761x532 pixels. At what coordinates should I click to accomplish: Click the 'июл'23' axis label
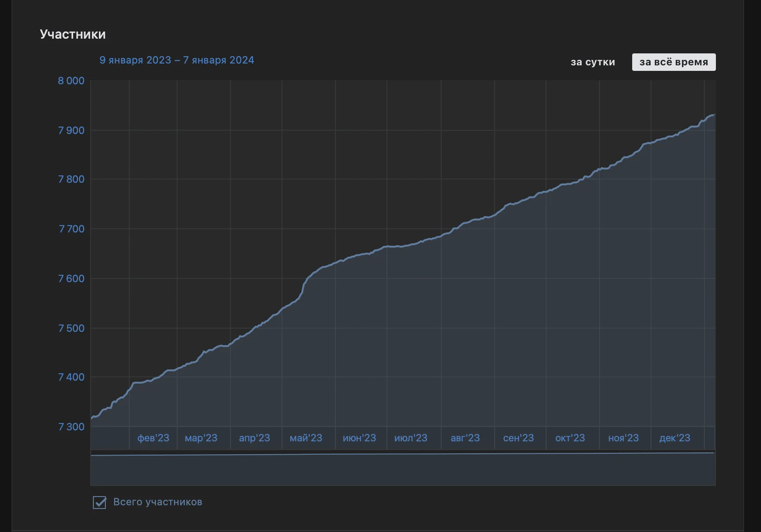[x=411, y=438]
